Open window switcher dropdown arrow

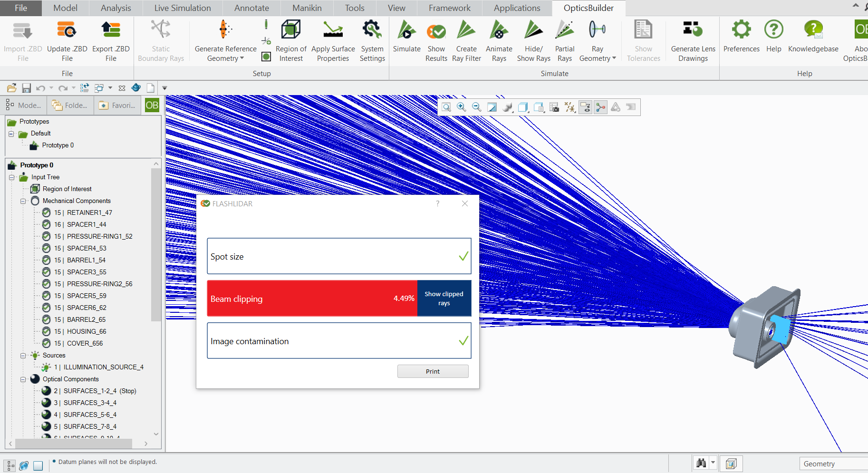110,88
